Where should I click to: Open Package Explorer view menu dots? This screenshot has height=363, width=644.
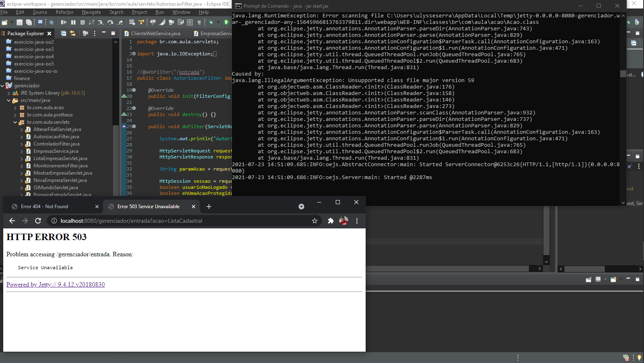[x=95, y=33]
